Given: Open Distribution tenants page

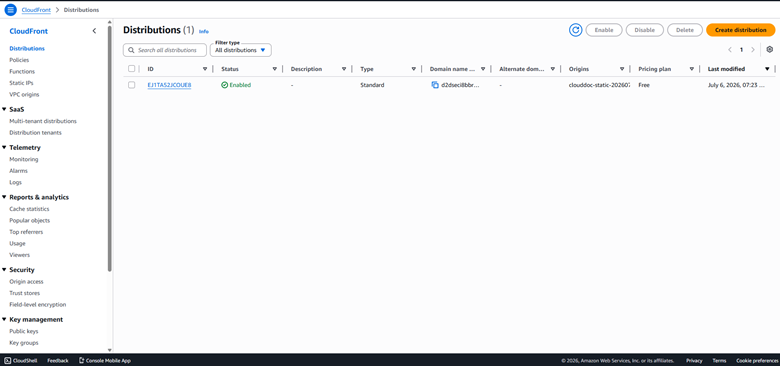Looking at the screenshot, I should [x=35, y=133].
